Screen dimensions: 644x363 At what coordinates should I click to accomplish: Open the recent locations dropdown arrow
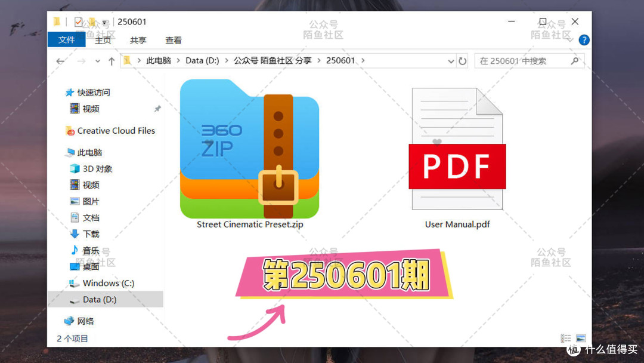pyautogui.click(x=97, y=61)
